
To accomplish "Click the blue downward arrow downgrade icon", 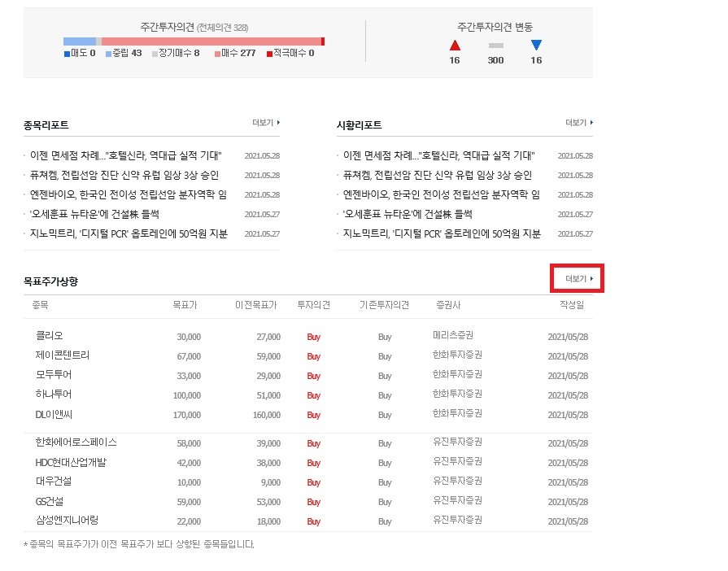I will point(536,45).
